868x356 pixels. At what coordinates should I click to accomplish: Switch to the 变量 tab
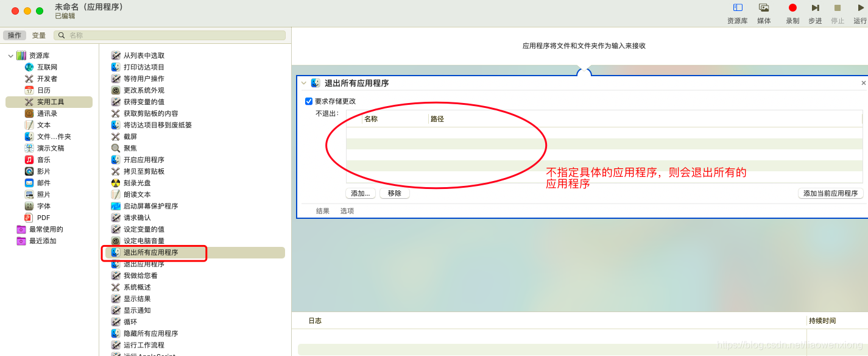pyautogui.click(x=38, y=35)
